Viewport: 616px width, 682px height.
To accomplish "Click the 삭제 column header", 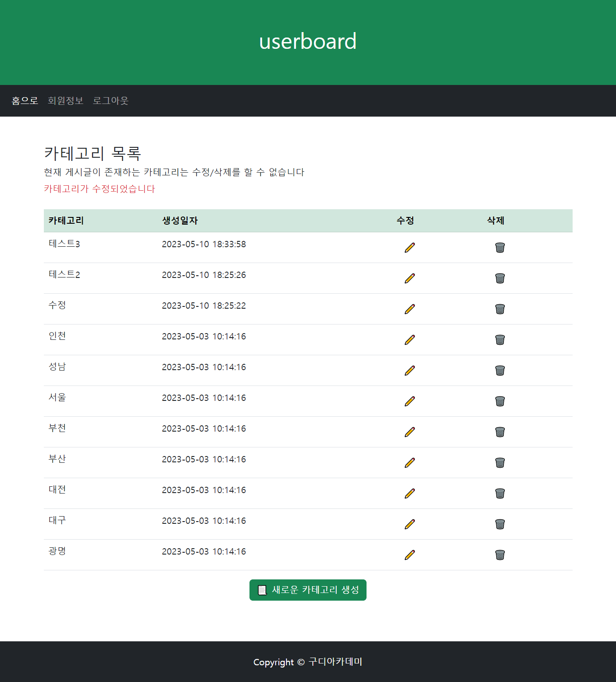I will (496, 221).
